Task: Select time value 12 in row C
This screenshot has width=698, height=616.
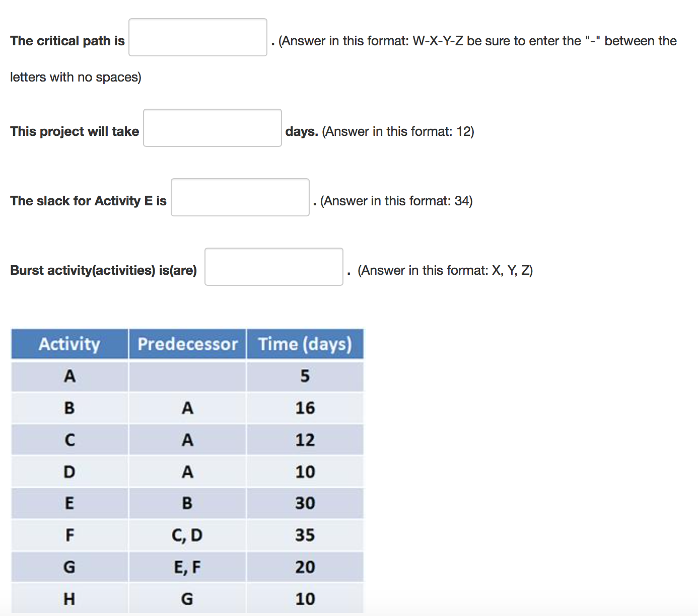Action: click(x=305, y=440)
